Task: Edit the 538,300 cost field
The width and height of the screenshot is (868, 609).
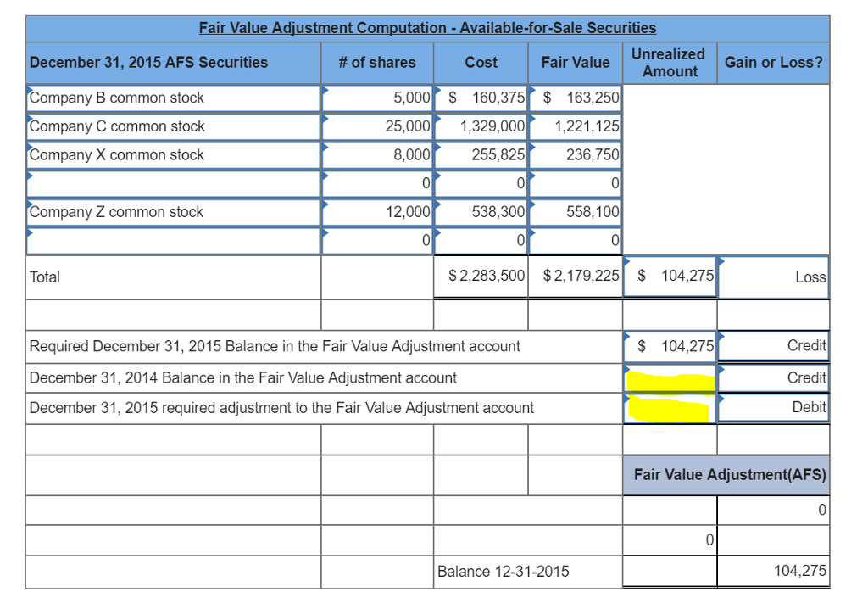Action: 481,212
